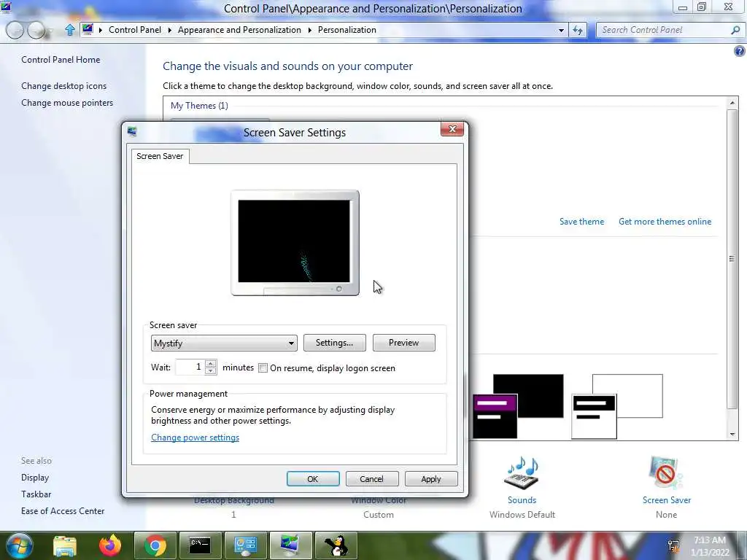Preview the Mystify screen saver

click(404, 343)
